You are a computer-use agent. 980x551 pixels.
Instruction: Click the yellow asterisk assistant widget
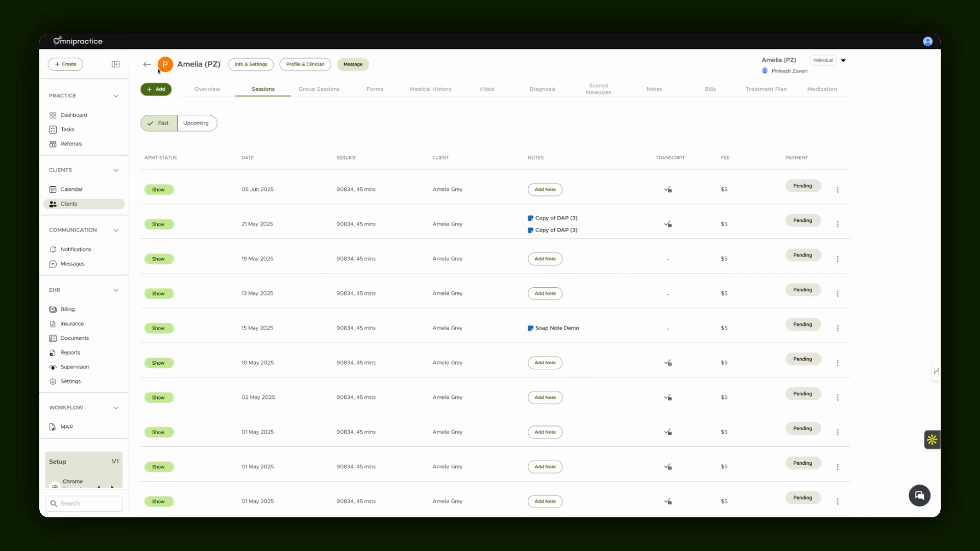[x=932, y=439]
